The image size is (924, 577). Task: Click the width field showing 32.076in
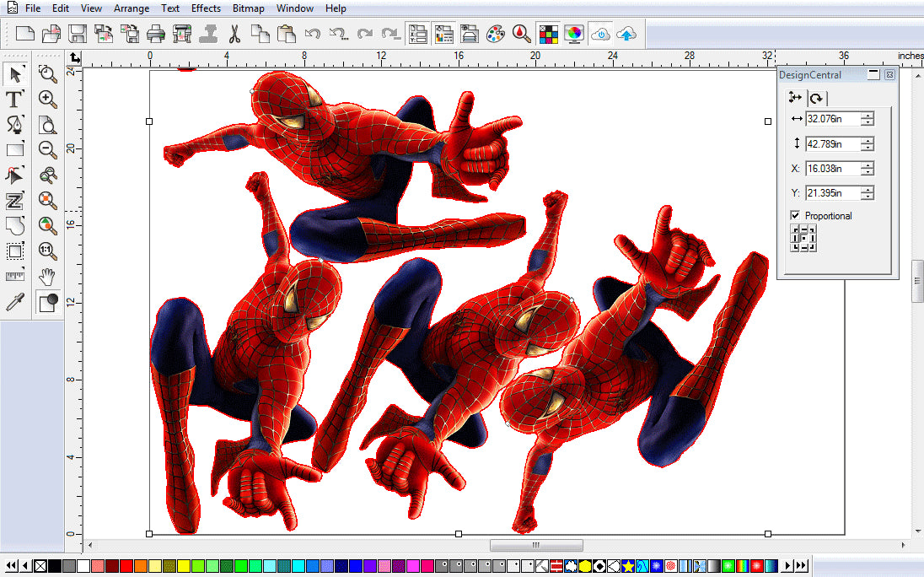click(833, 118)
